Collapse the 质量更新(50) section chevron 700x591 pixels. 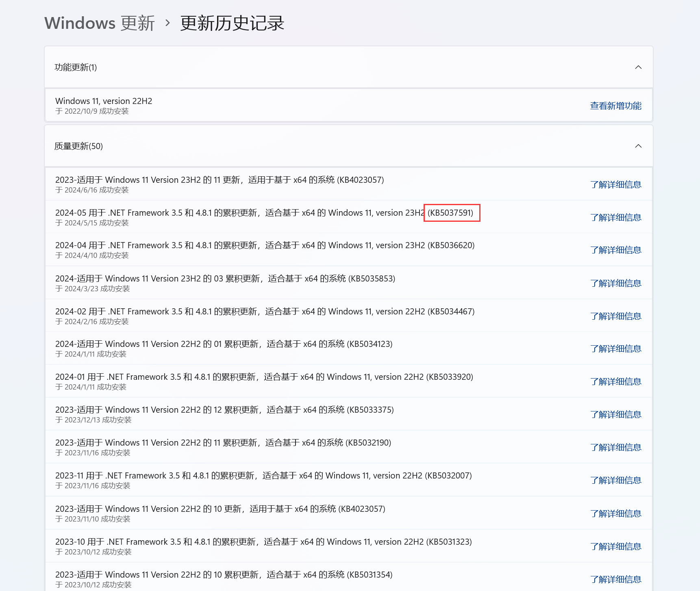click(x=638, y=146)
